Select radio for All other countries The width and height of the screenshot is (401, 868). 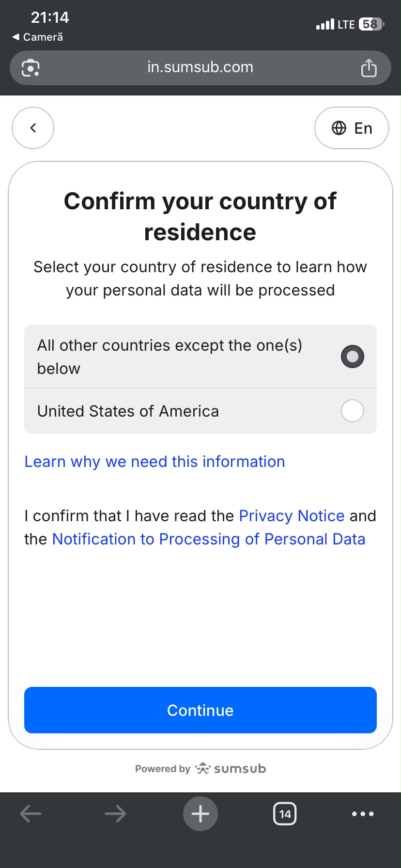352,356
